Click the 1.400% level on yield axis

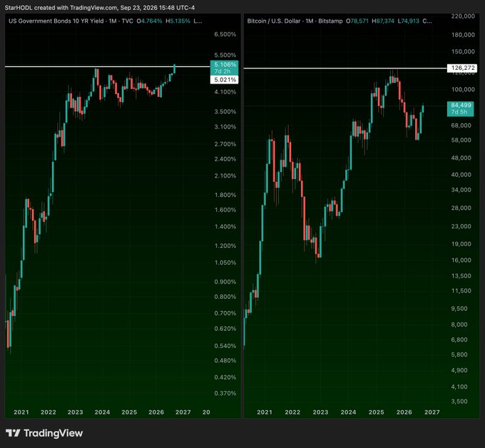click(x=225, y=227)
